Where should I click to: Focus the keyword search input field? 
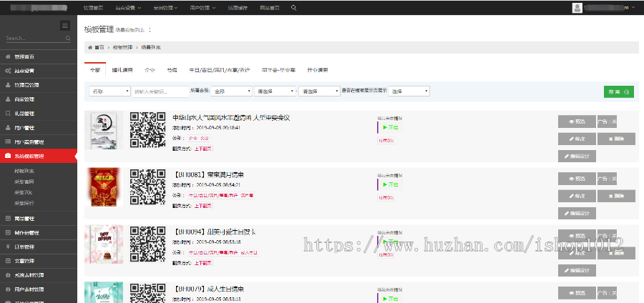pyautogui.click(x=160, y=91)
